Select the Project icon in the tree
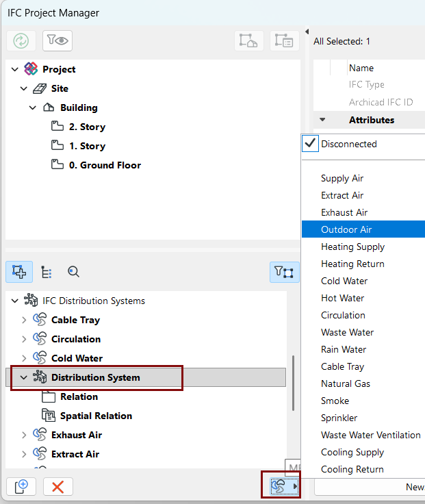Image resolution: width=425 pixels, height=504 pixels. click(31, 68)
